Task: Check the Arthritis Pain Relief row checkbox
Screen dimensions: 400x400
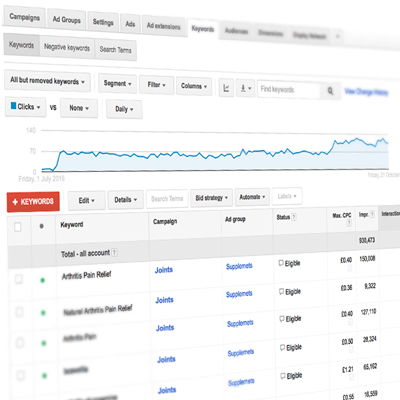Action: (x=19, y=279)
